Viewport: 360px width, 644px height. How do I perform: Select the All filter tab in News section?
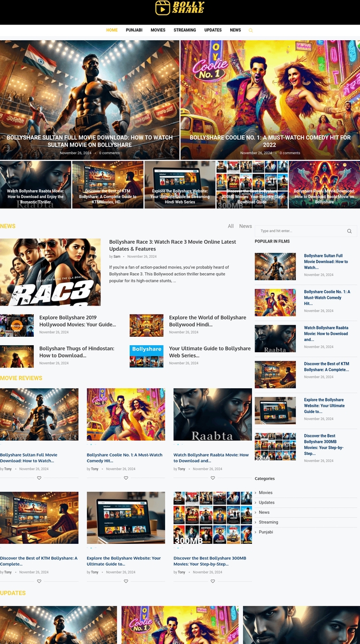click(x=231, y=226)
